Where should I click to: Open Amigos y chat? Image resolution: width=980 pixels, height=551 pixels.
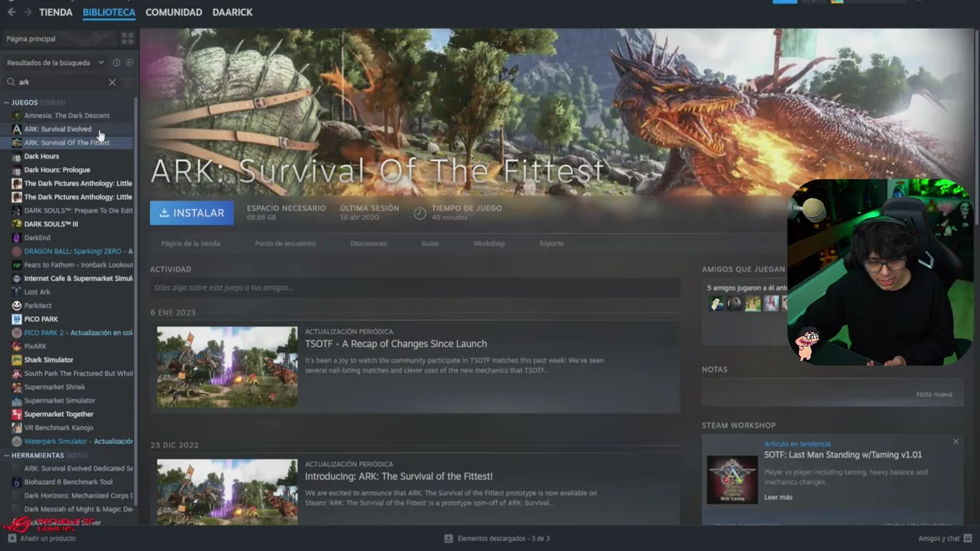(939, 538)
